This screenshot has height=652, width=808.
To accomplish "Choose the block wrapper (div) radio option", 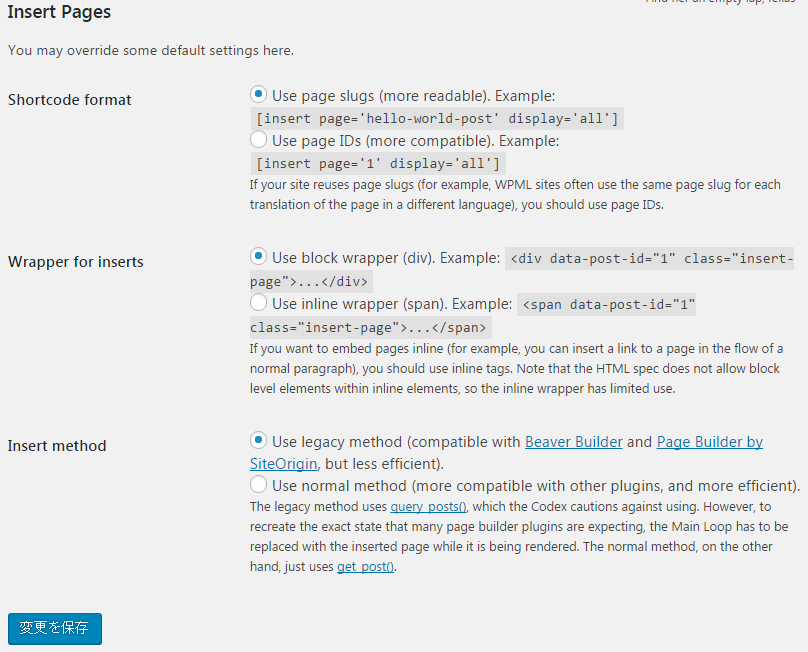I will click(259, 256).
